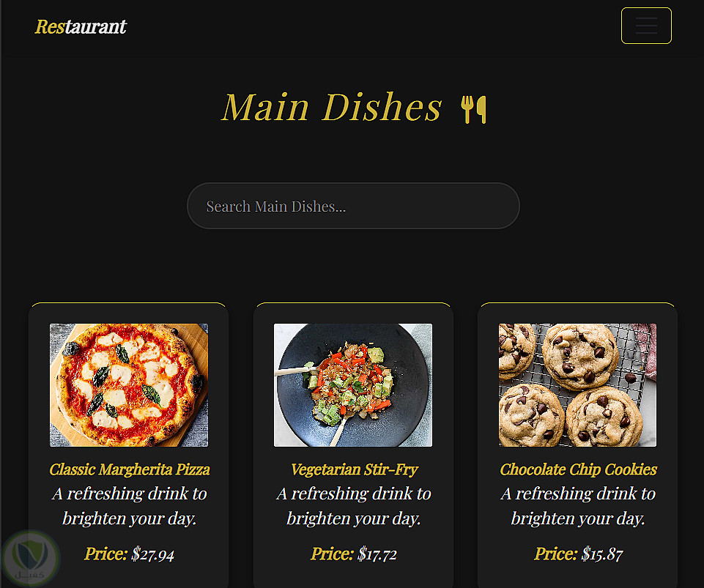Focus the Search Main Dishes field
Viewport: 704px width, 588px height.
tap(353, 206)
